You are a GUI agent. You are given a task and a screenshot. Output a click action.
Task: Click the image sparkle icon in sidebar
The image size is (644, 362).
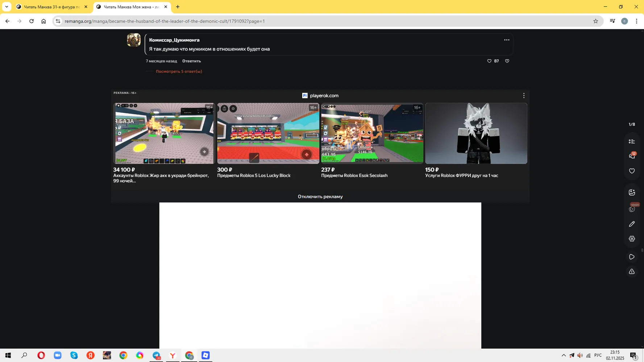click(x=632, y=192)
